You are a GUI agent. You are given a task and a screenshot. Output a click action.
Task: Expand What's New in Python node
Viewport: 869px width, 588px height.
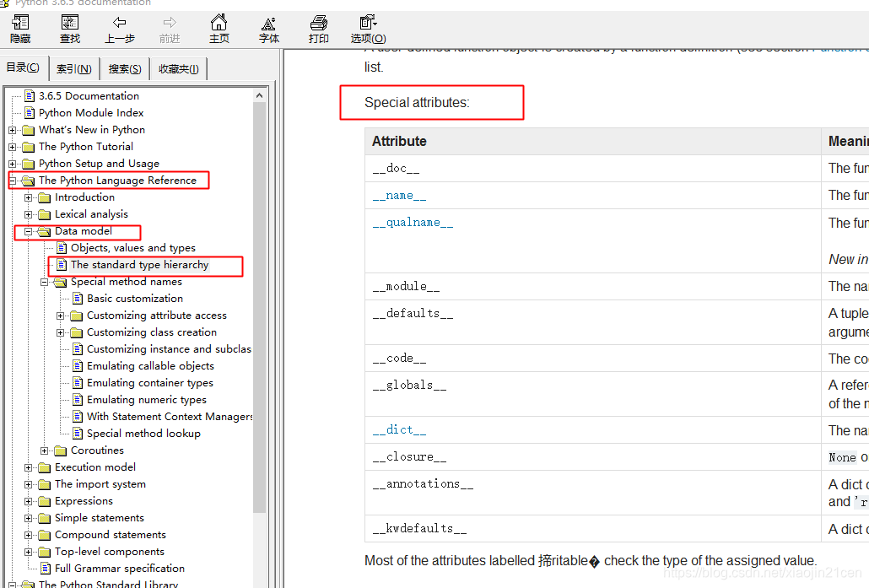coord(12,130)
